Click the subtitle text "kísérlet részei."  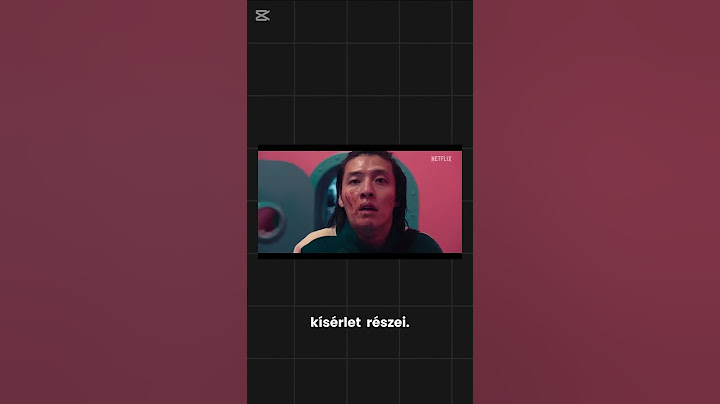click(360, 322)
